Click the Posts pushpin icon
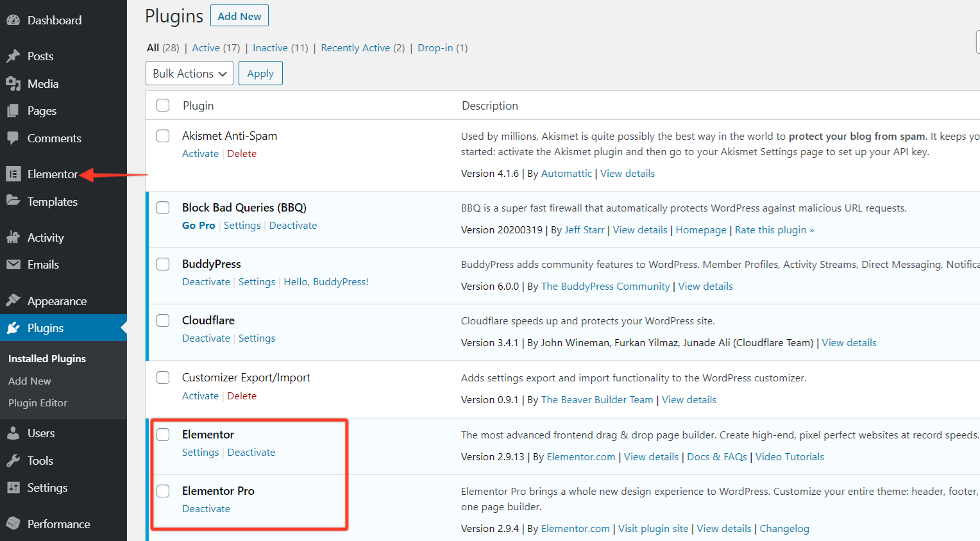980x541 pixels. point(13,56)
